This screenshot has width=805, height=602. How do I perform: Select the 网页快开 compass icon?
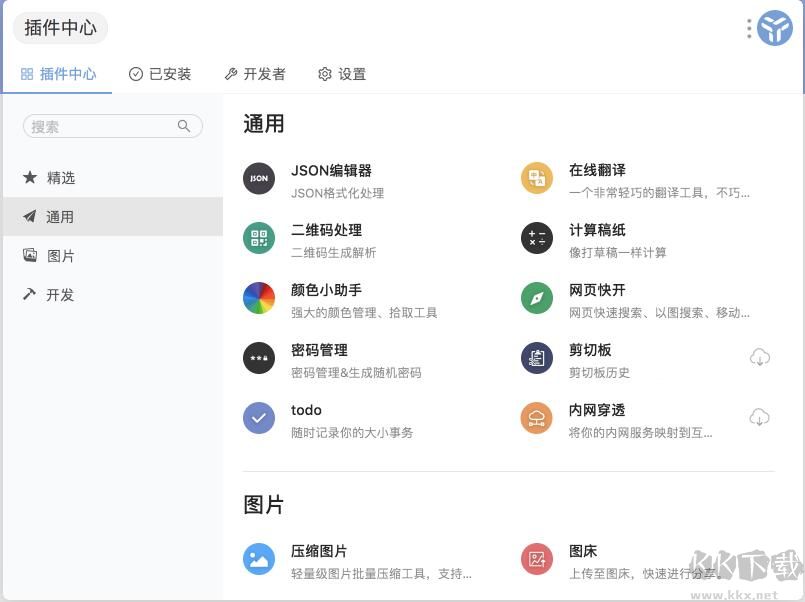click(x=536, y=298)
